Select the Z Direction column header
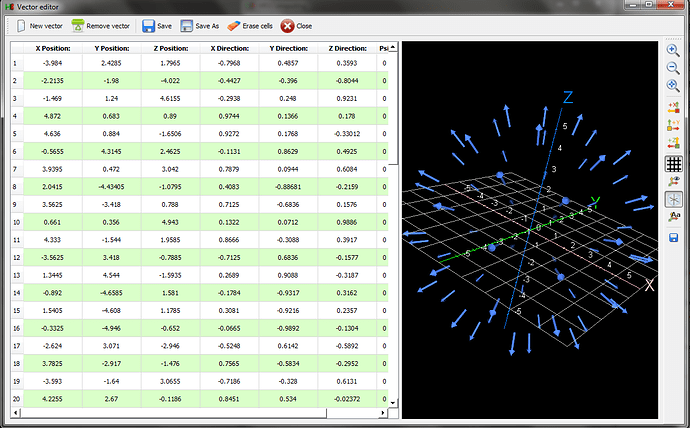 (347, 48)
